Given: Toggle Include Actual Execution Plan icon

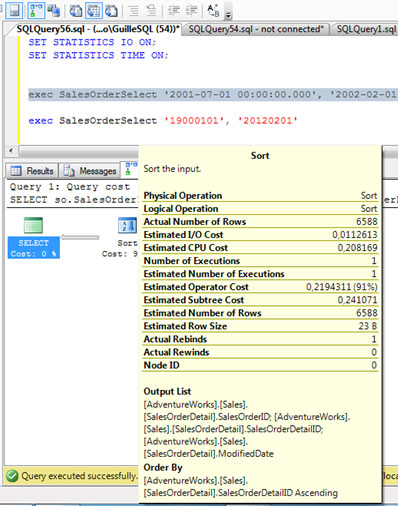Looking at the screenshot, I should click(x=36, y=11).
